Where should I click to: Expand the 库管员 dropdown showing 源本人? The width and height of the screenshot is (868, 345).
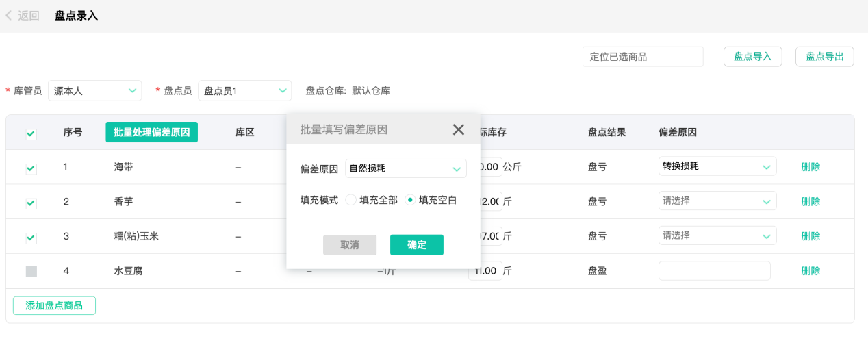point(94,90)
